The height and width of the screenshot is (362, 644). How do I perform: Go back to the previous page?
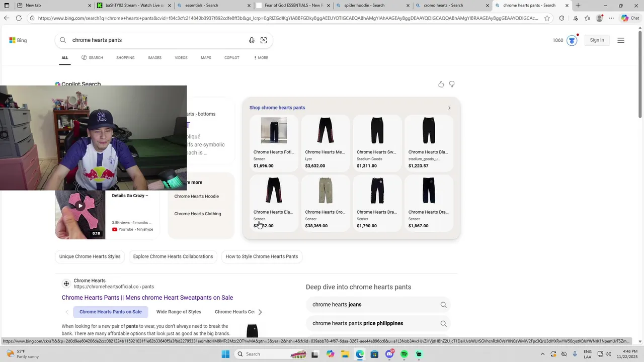click(6, 18)
